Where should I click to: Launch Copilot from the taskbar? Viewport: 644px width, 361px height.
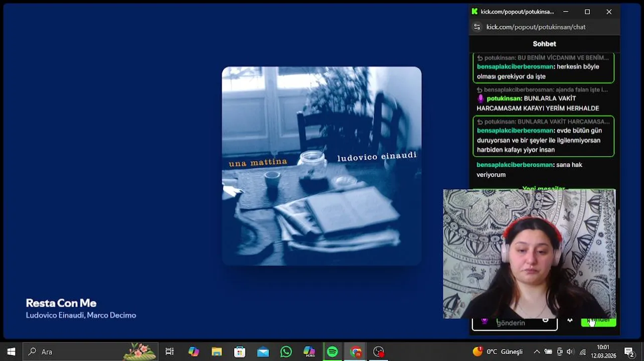click(194, 351)
